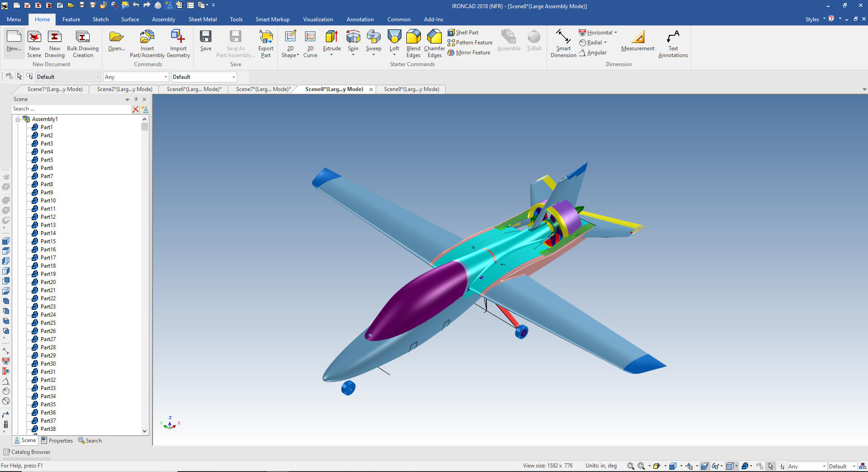Pin the Scene panel with pushpin
The height and width of the screenshot is (472, 868).
[136, 99]
